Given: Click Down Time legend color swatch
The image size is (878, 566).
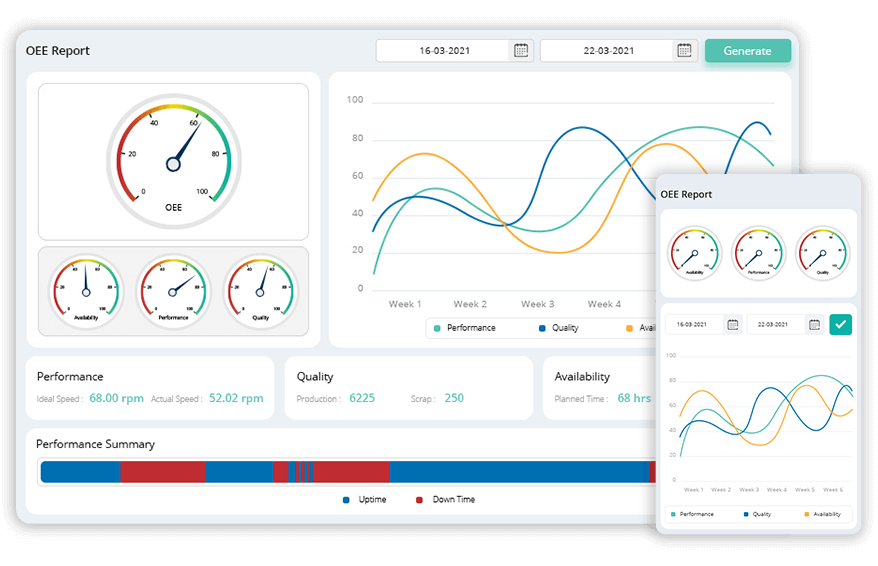Looking at the screenshot, I should point(420,499).
